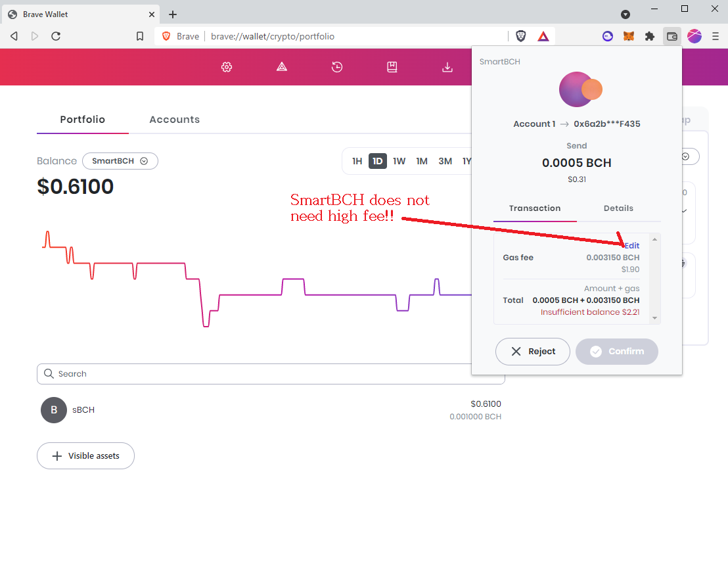728x581 pixels.
Task: Open the profile avatar icon
Action: pyautogui.click(x=694, y=36)
